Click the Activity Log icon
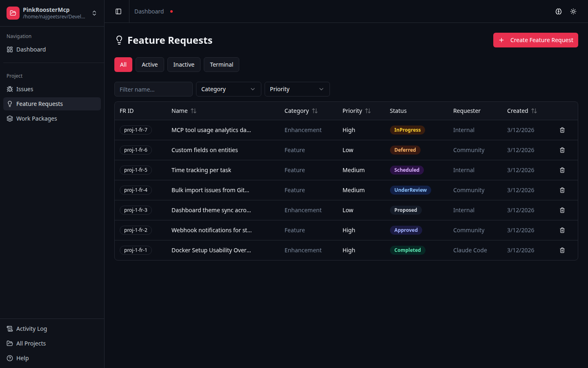This screenshot has height=368, width=588. (10, 329)
